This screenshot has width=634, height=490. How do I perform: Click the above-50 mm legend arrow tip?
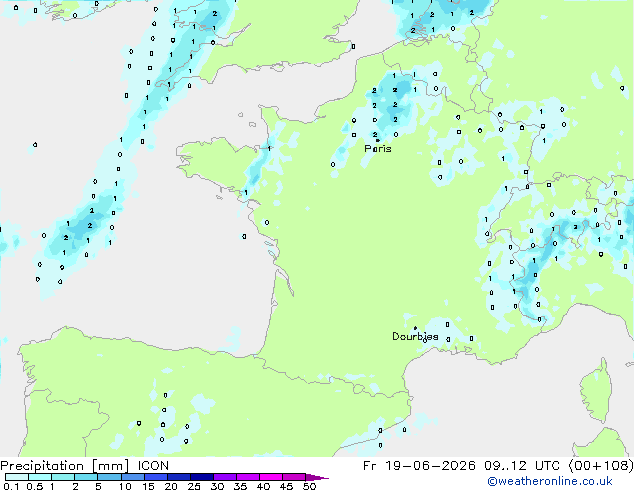(x=317, y=478)
